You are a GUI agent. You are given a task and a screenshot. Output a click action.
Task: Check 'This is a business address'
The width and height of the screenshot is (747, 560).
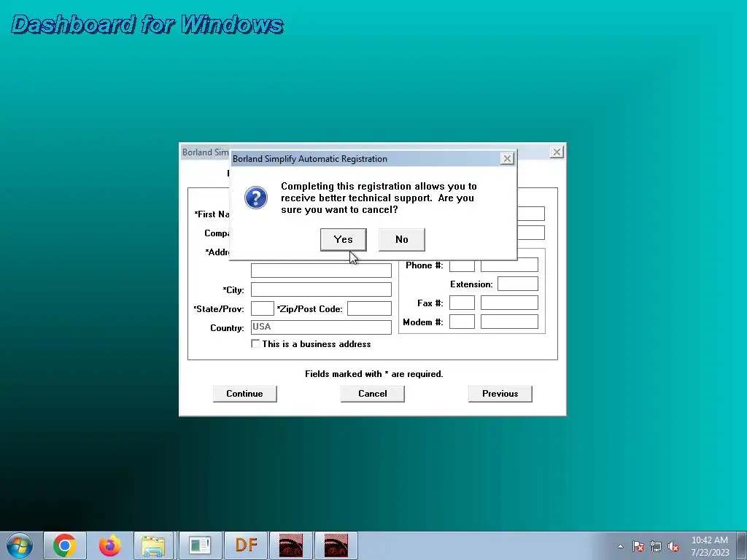(255, 344)
